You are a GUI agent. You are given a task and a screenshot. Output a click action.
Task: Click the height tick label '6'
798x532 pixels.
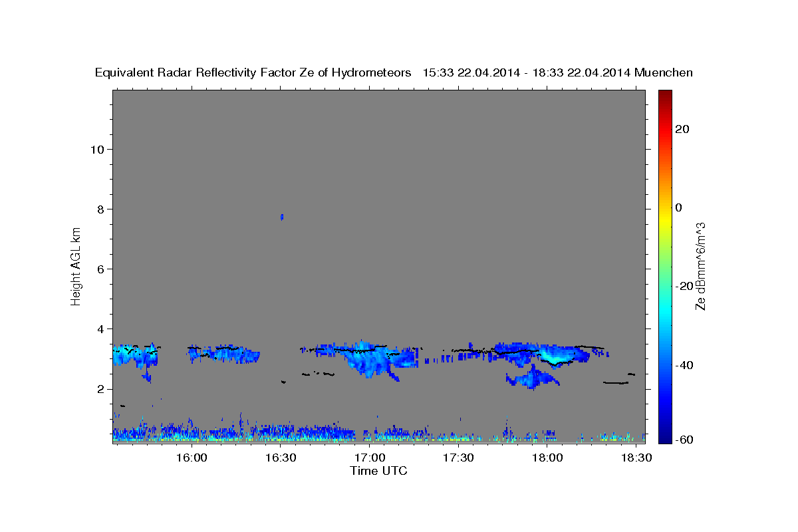100,269
